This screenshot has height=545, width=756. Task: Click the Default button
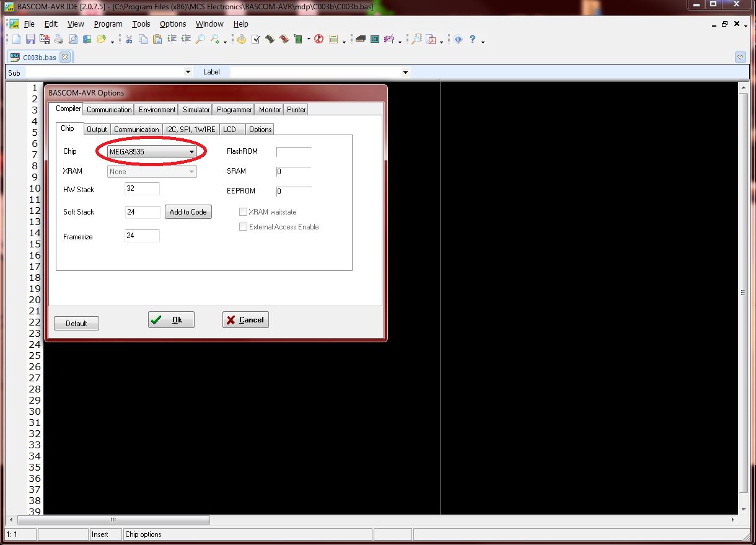pyautogui.click(x=76, y=324)
